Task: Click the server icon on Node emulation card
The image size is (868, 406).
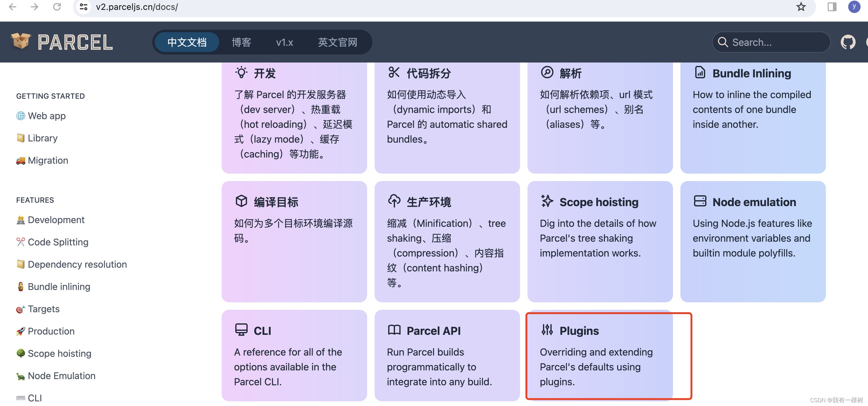Action: (700, 201)
